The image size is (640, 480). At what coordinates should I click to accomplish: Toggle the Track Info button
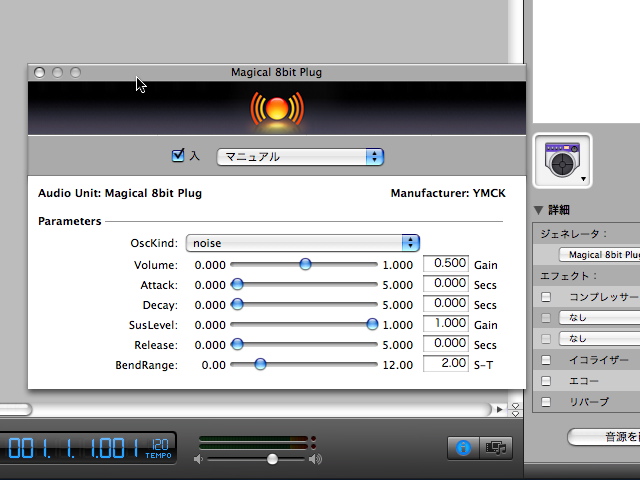coord(464,449)
